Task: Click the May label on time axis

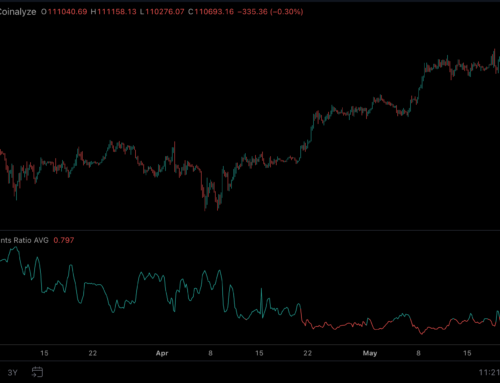Action: 370,353
